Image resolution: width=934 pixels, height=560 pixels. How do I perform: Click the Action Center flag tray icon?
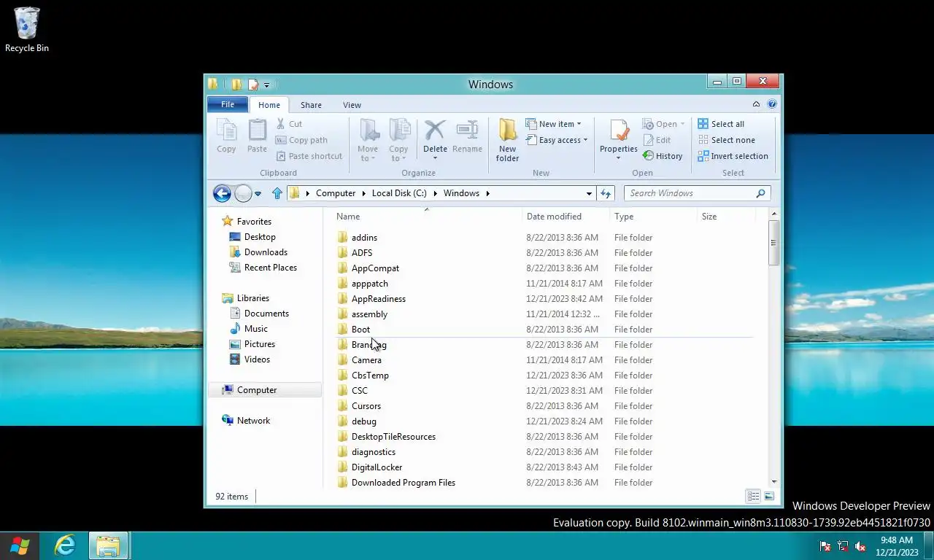tap(825, 546)
